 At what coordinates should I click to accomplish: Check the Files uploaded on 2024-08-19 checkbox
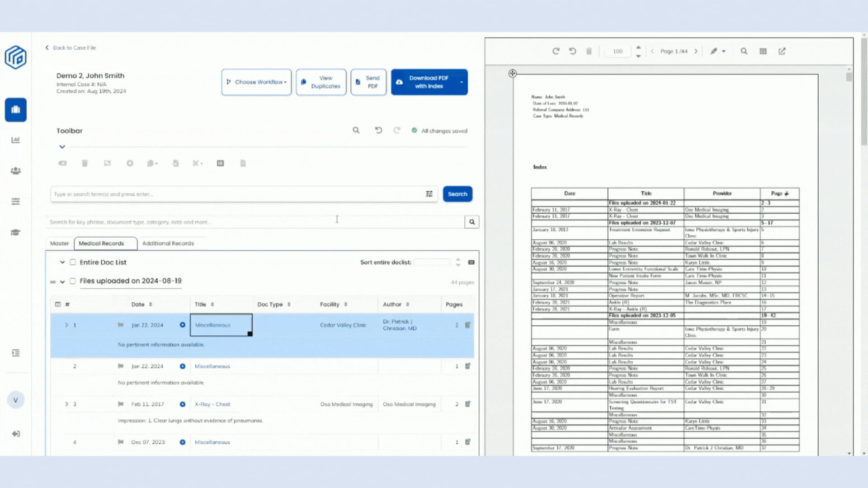[72, 281]
